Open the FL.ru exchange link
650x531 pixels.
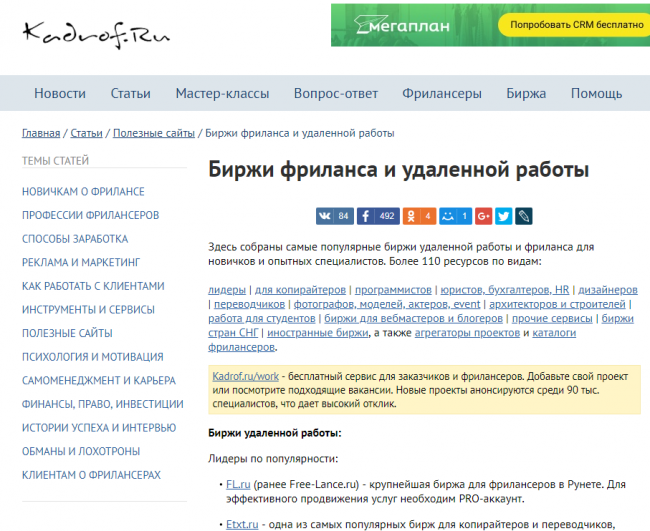[236, 484]
